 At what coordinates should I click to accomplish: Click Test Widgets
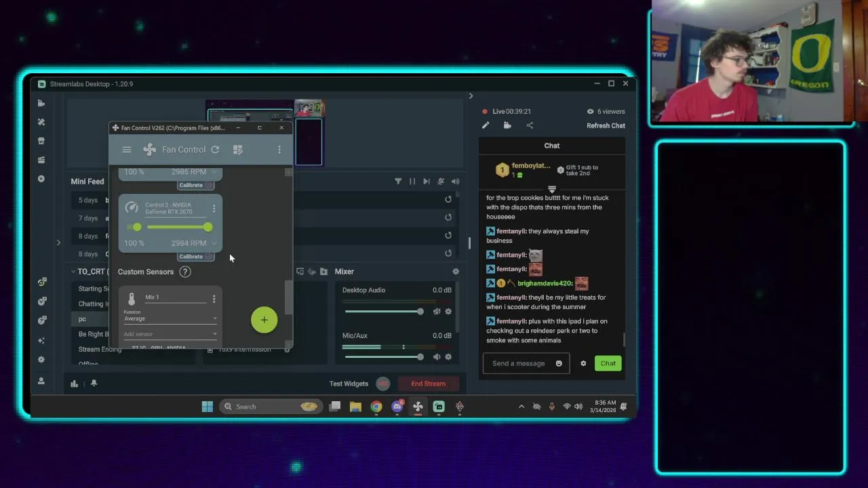coord(349,384)
